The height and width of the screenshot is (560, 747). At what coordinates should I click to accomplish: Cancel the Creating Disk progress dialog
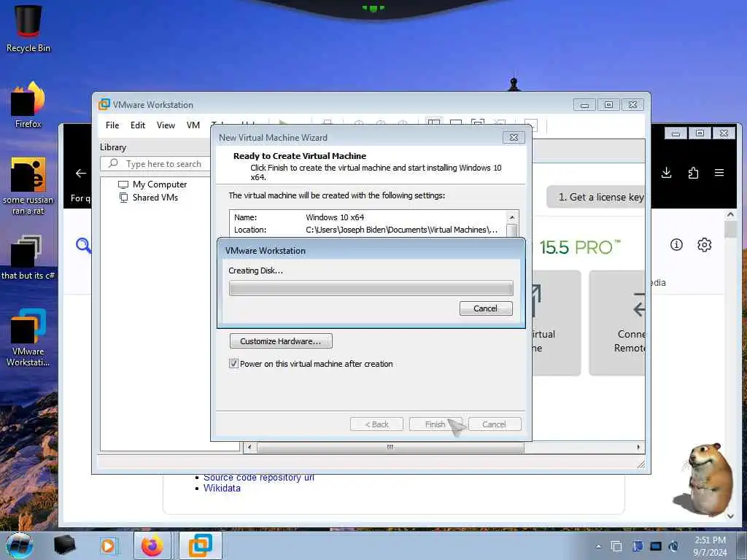coord(486,308)
